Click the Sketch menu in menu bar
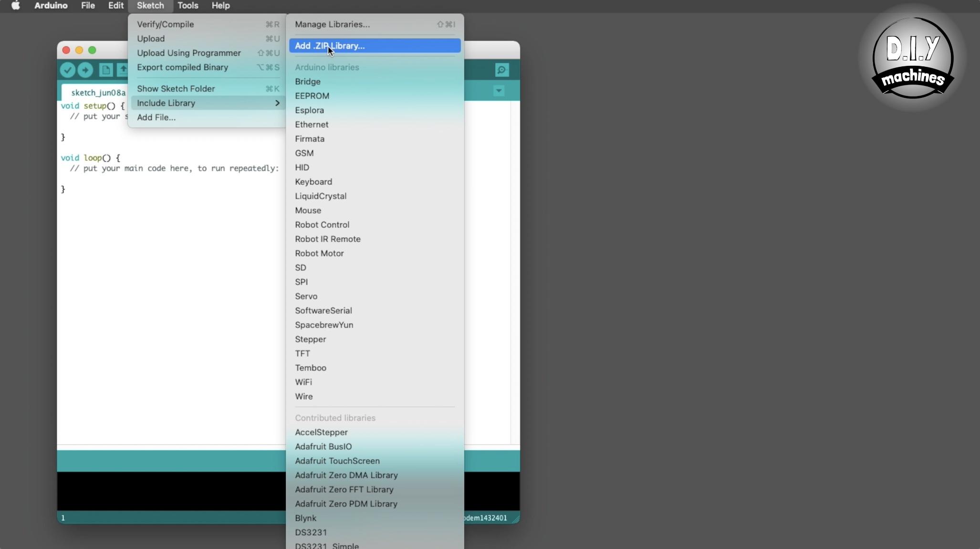 [x=150, y=6]
